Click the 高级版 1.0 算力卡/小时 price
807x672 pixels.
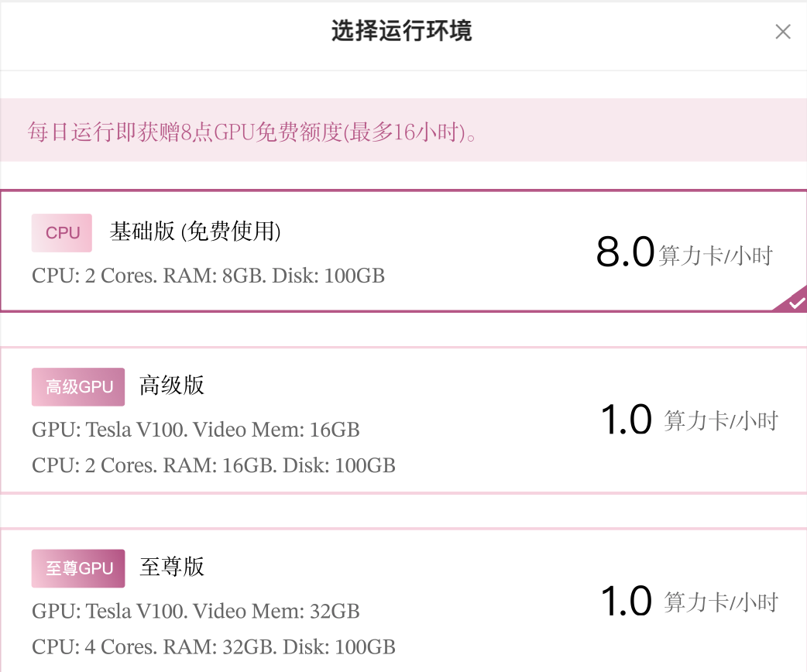click(689, 420)
